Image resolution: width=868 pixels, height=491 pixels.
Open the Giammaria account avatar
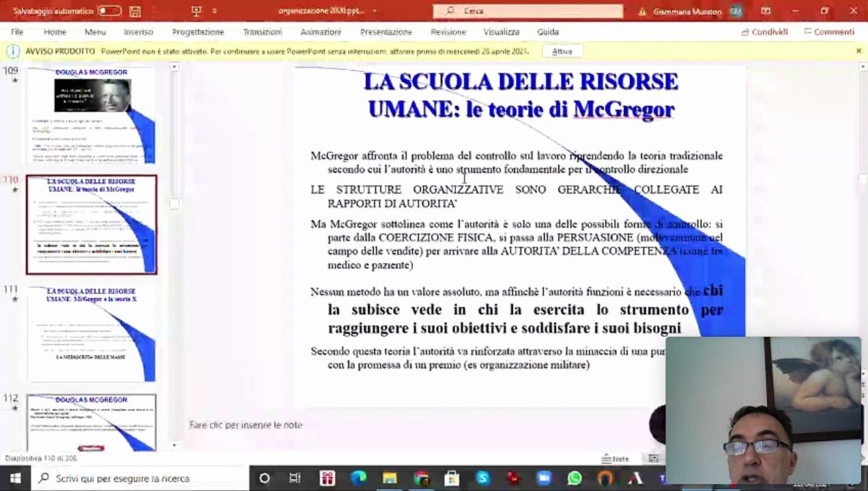pos(736,11)
